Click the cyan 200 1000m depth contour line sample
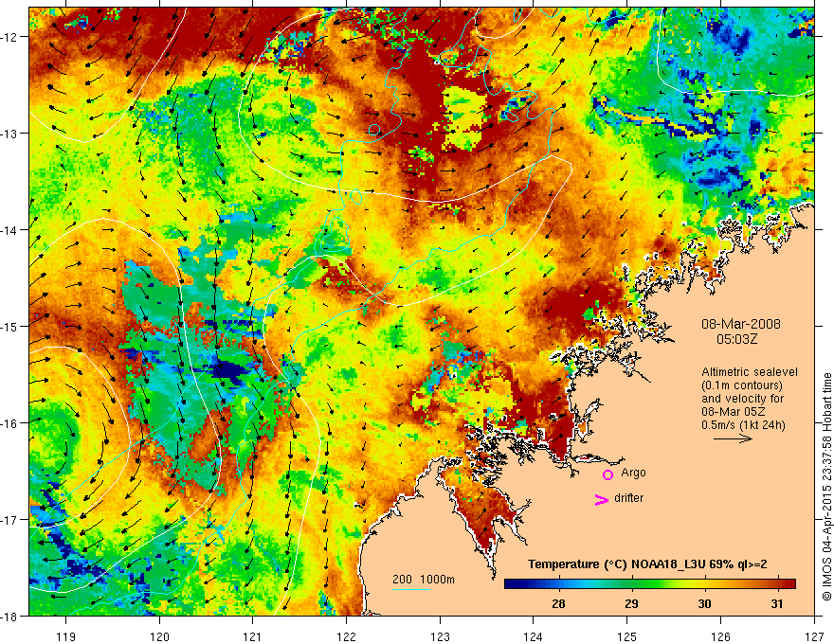This screenshot has height=644, width=834. pyautogui.click(x=411, y=589)
